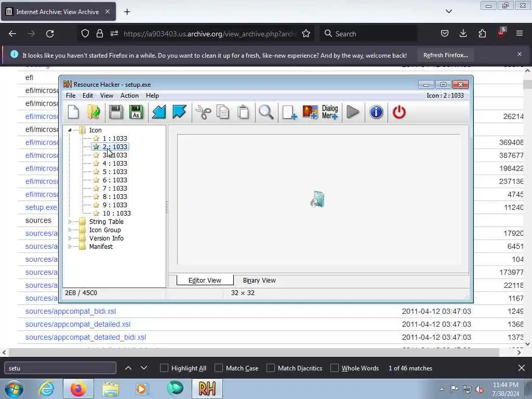Select icon resource 10 : 1033
This screenshot has width=532, height=399.
[116, 214]
